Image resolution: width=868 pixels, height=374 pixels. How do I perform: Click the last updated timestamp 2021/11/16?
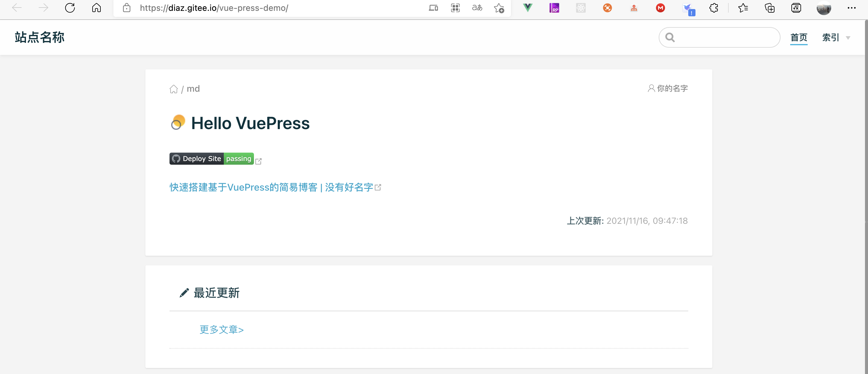tap(647, 221)
